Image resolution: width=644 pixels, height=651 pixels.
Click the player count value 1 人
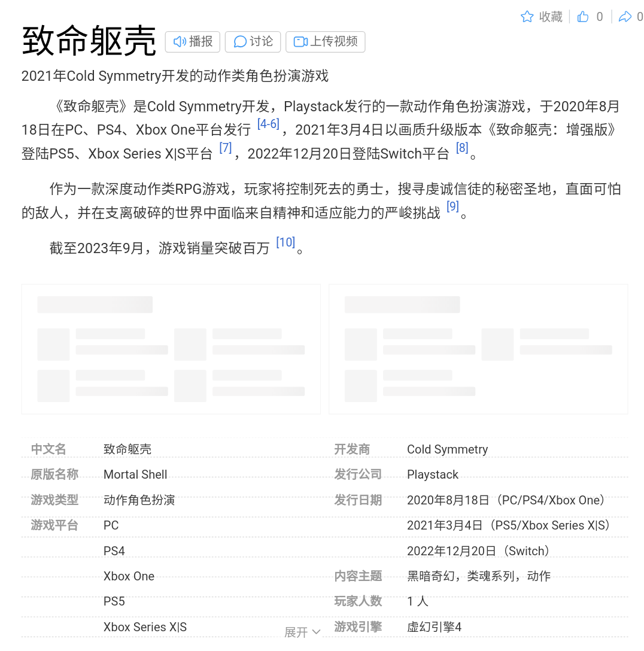[x=417, y=601]
